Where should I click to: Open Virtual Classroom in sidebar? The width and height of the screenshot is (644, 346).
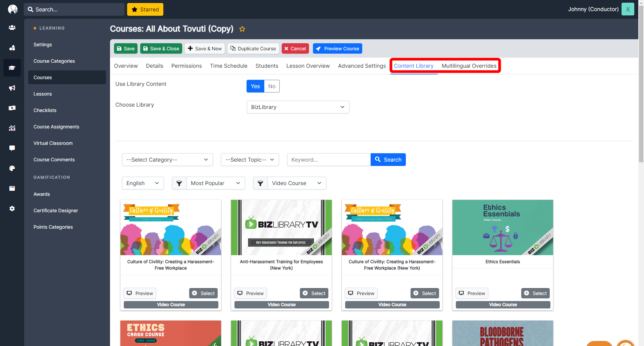53,143
